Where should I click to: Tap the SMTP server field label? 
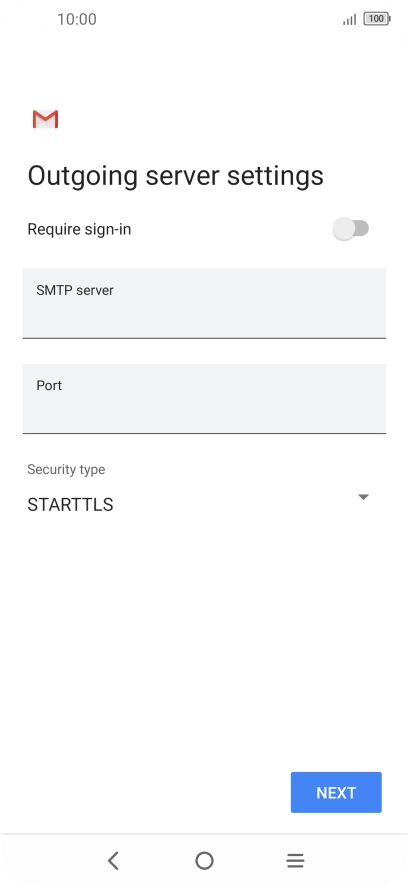75,291
